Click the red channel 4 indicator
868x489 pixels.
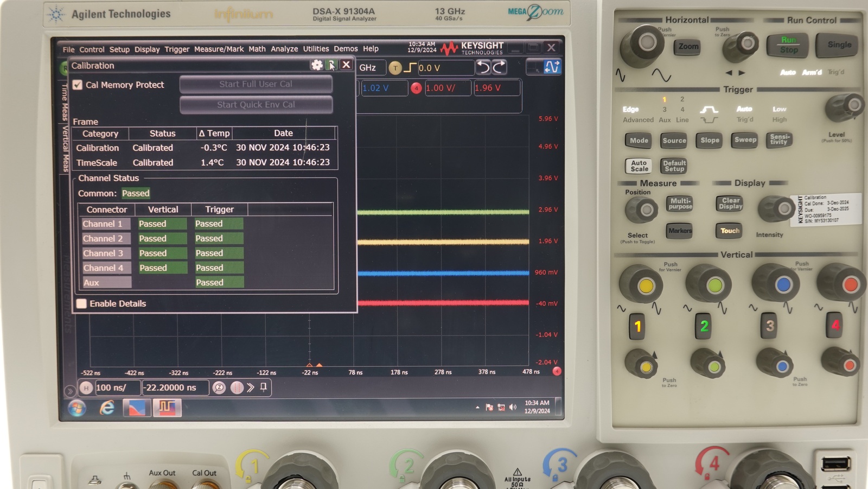pos(416,88)
